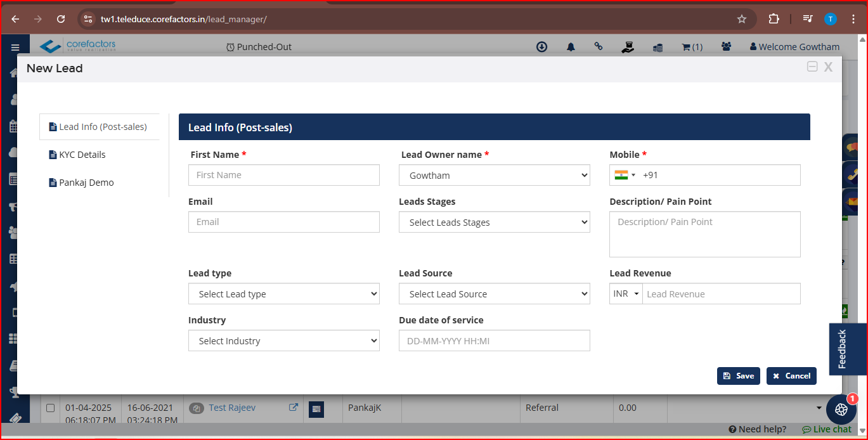
Task: Focus the First Name input field
Action: tap(284, 175)
